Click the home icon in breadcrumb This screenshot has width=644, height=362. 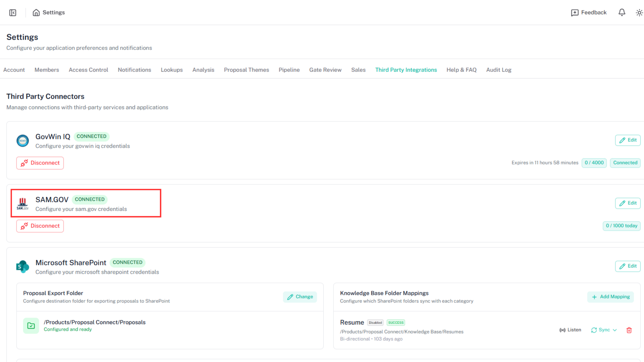tap(36, 12)
